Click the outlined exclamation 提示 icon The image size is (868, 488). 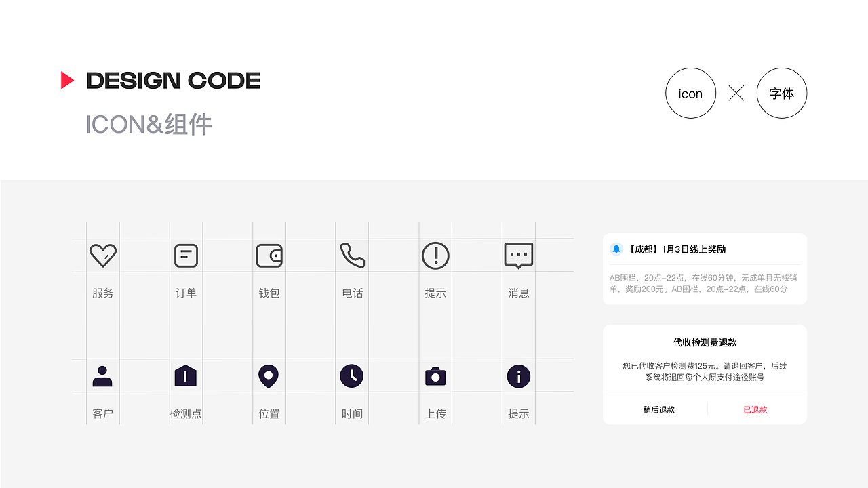click(x=435, y=256)
